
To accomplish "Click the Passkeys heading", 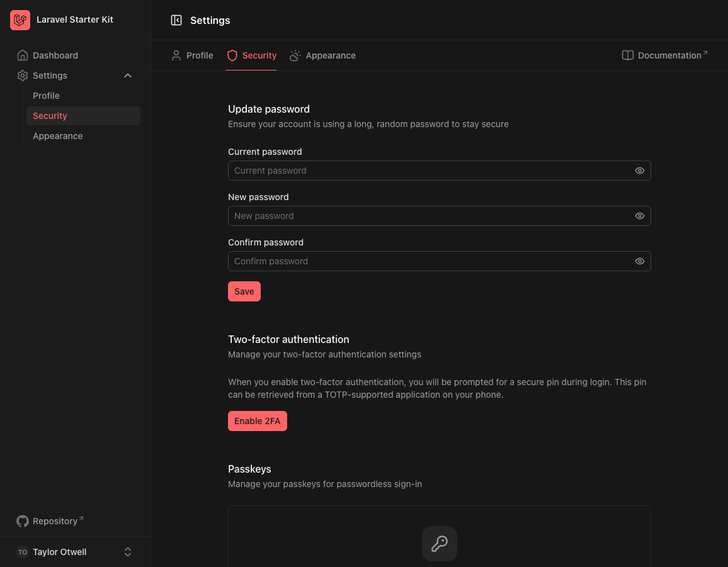I will pos(249,469).
